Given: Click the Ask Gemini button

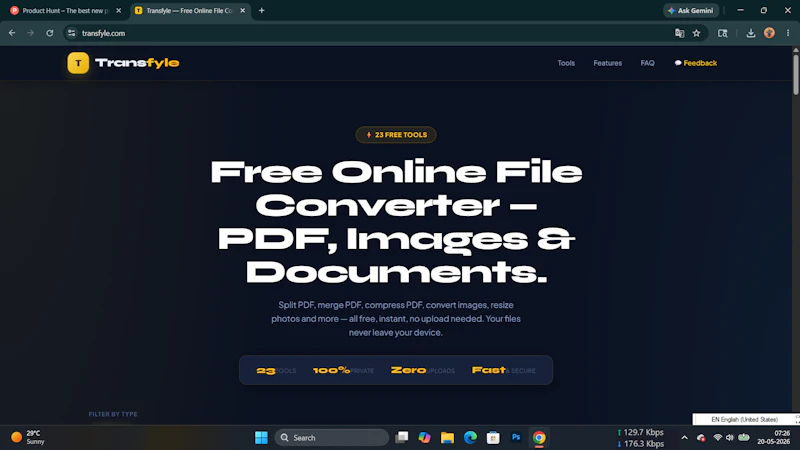Looking at the screenshot, I should point(691,11).
